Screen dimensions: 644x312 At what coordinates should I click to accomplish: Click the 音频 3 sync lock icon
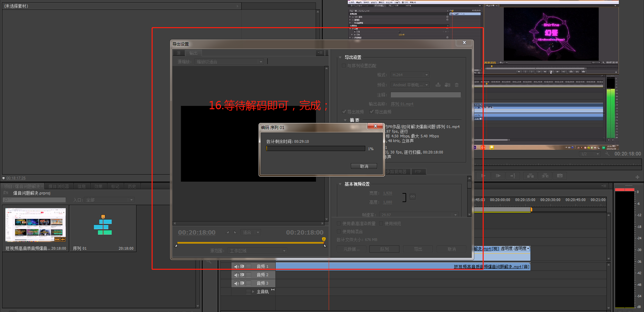tap(242, 283)
